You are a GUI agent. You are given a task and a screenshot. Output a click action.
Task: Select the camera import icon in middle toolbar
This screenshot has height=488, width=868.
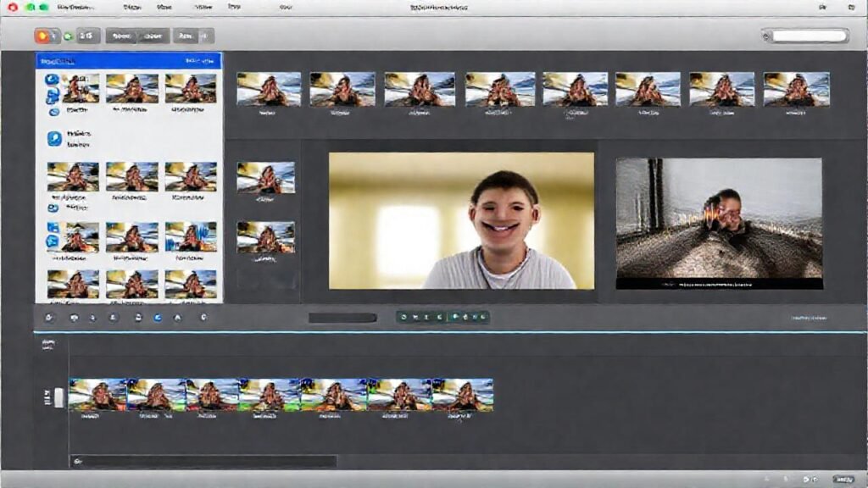[x=48, y=317]
